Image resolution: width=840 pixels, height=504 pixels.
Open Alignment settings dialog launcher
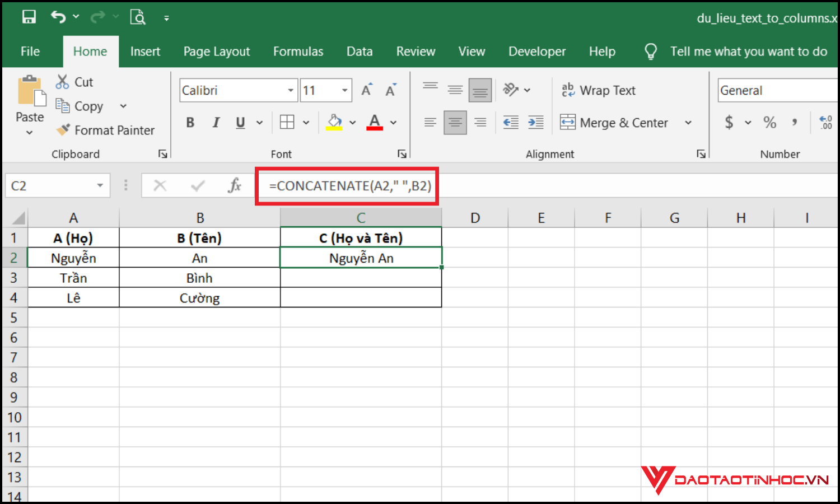click(x=701, y=153)
